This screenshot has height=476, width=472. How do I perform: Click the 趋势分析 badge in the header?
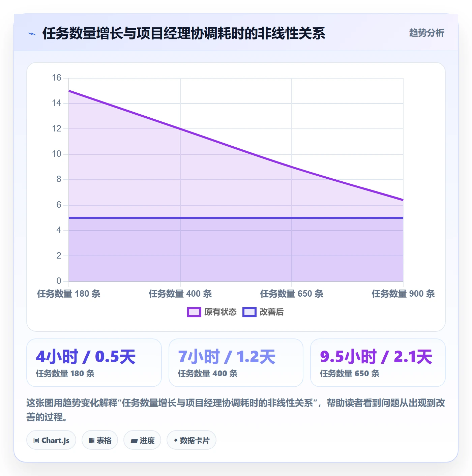[426, 33]
